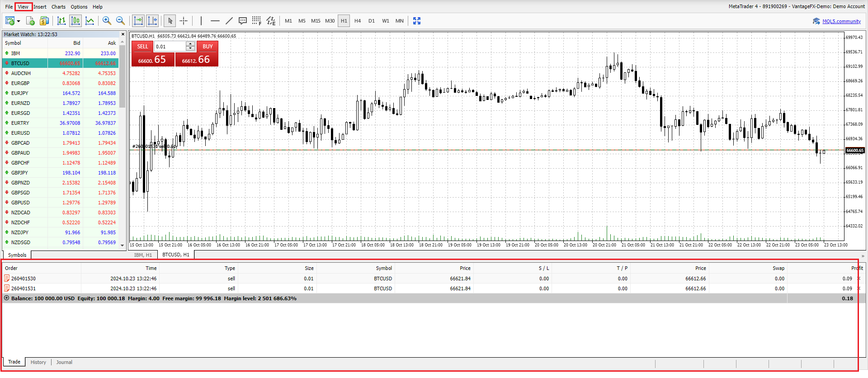Viewport: 868px width, 378px height.
Task: Select EURUSD in Market Watch list
Action: [x=20, y=133]
